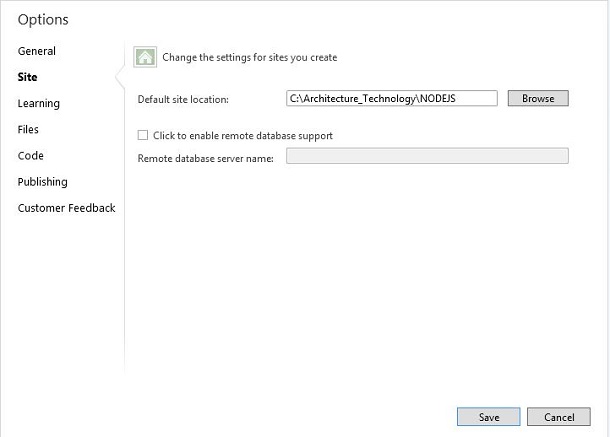Show the Customer Feedback options section
The width and height of the screenshot is (610, 437).
67,208
